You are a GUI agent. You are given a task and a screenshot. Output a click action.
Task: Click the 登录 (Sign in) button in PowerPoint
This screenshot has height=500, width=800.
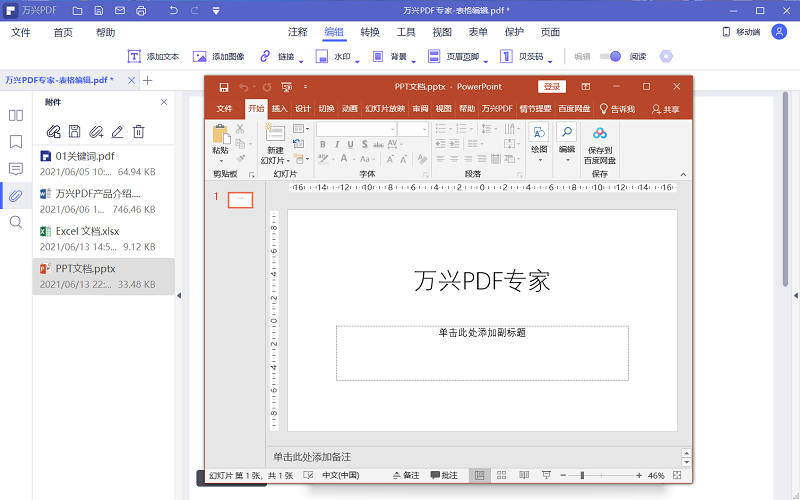point(550,87)
